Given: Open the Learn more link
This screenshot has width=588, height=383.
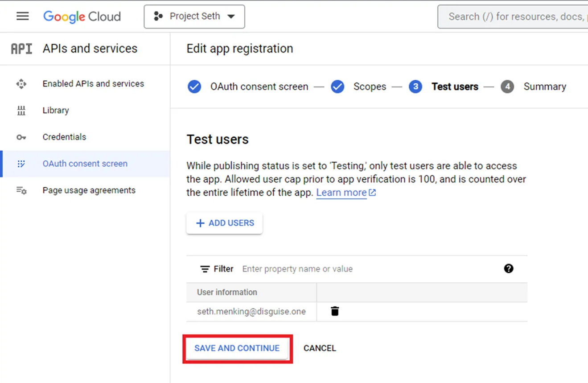Looking at the screenshot, I should pyautogui.click(x=341, y=192).
